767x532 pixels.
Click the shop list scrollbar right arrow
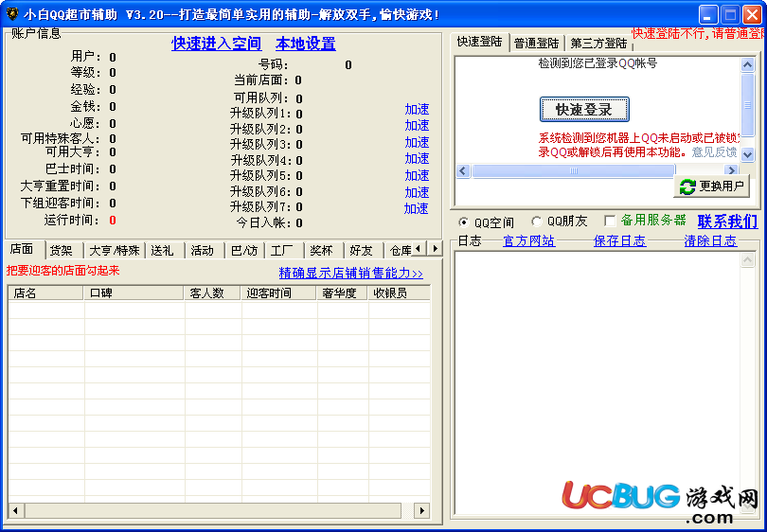pos(421,511)
